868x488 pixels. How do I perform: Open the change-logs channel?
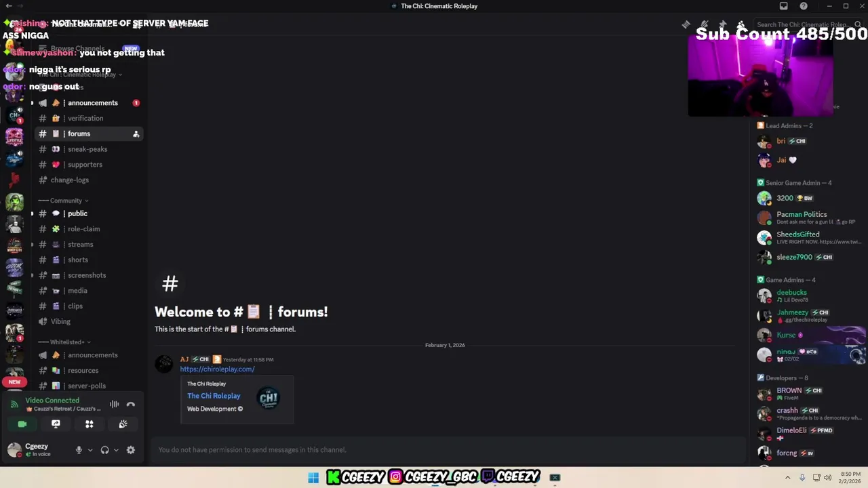click(88, 180)
